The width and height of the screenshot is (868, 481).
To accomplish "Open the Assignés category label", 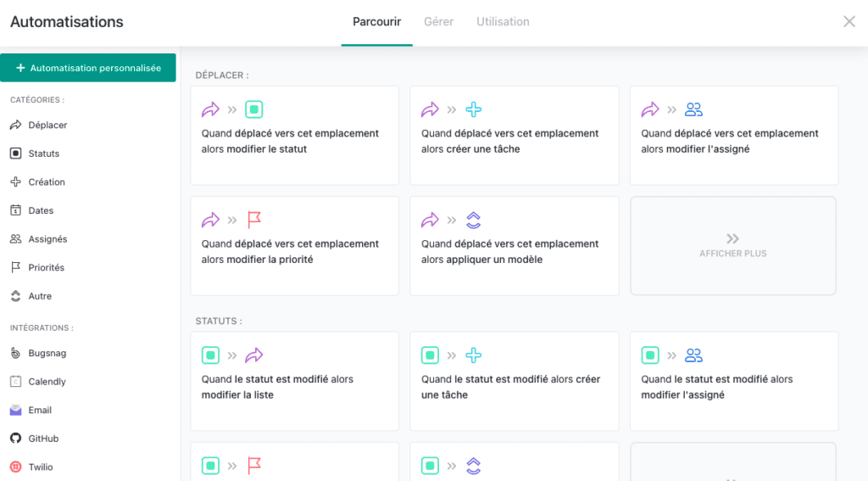I will tap(47, 239).
